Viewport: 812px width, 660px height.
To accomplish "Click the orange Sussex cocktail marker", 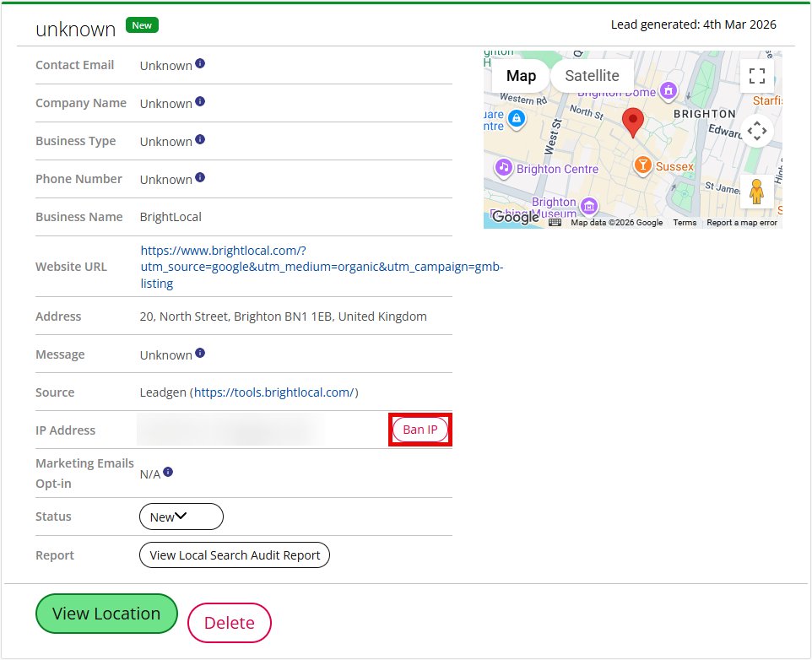I will pos(642,165).
